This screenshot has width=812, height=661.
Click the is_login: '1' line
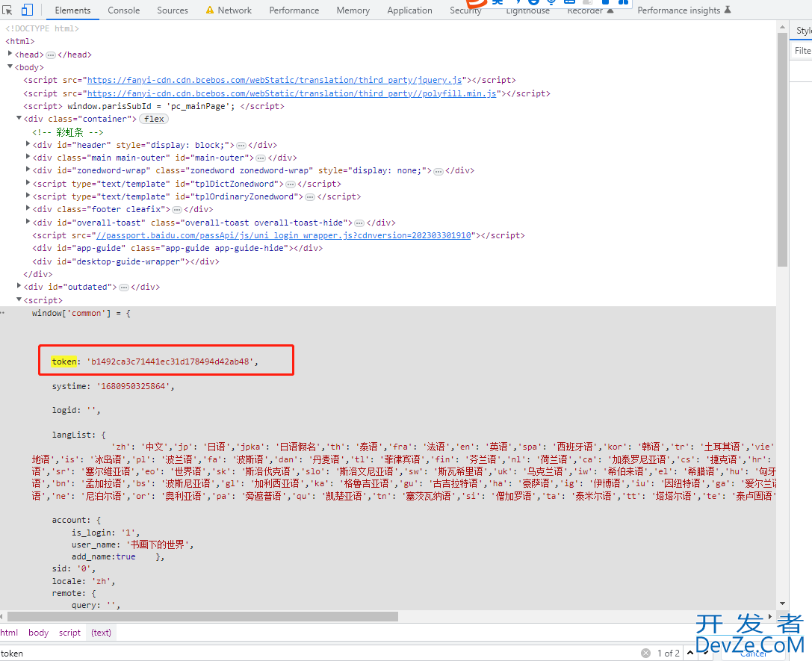tap(105, 533)
